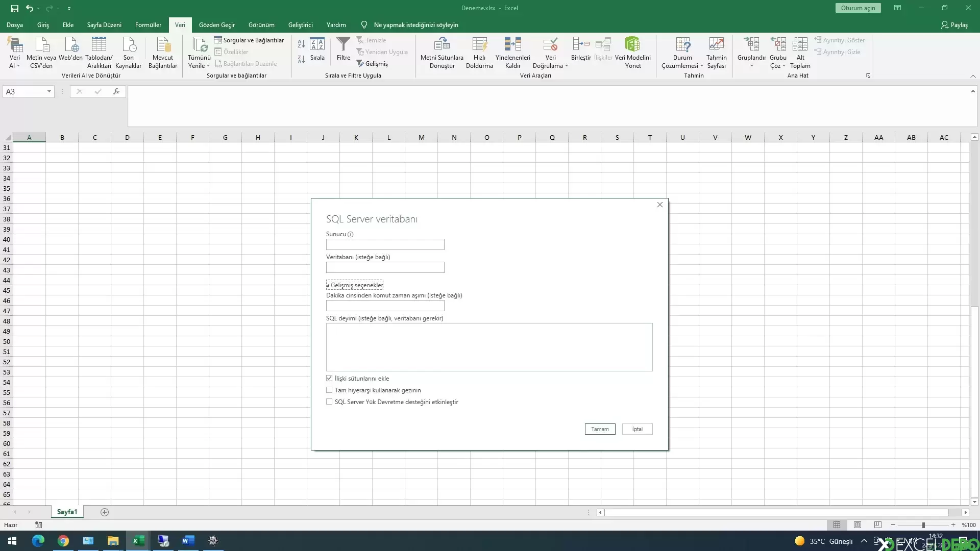Switch to page break preview
The width and height of the screenshot is (980, 551).
tap(878, 525)
